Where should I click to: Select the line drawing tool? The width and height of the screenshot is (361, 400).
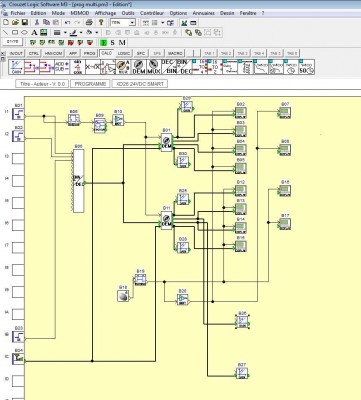coord(6,32)
